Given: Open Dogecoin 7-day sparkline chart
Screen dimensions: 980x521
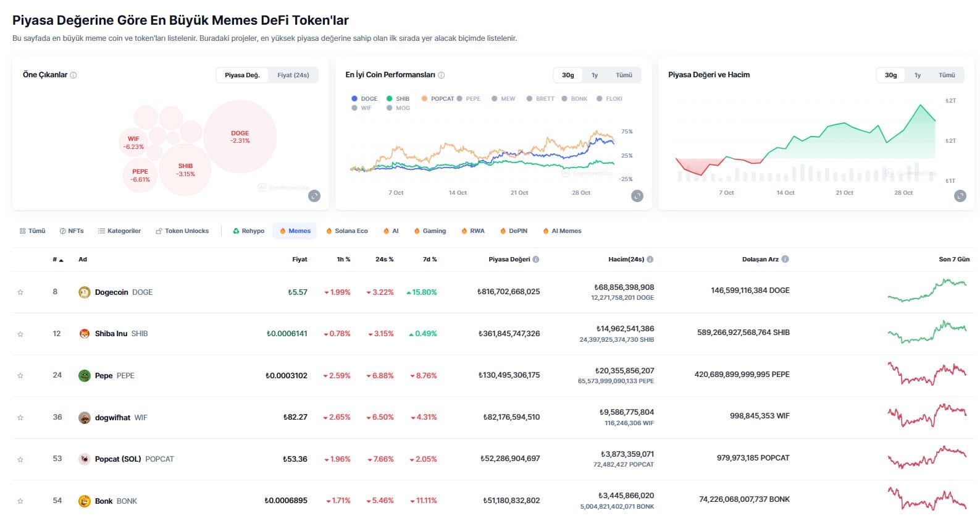Looking at the screenshot, I should click(927, 290).
